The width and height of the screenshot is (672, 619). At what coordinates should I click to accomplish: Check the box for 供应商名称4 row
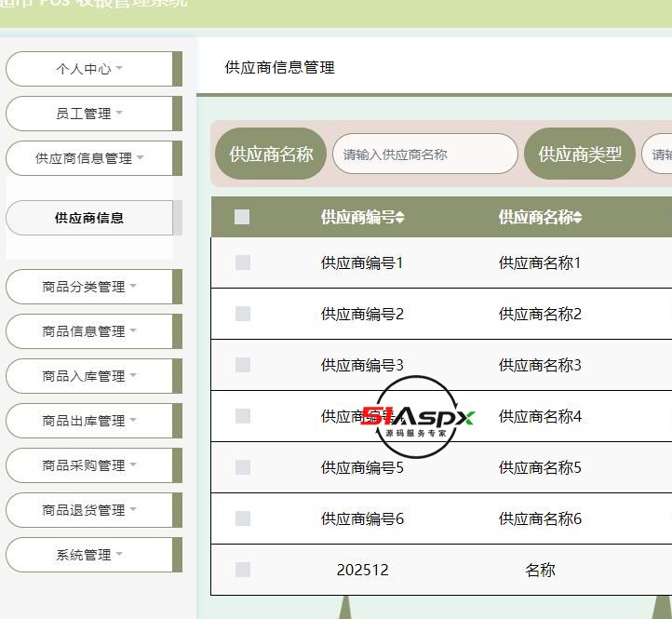[x=243, y=416]
